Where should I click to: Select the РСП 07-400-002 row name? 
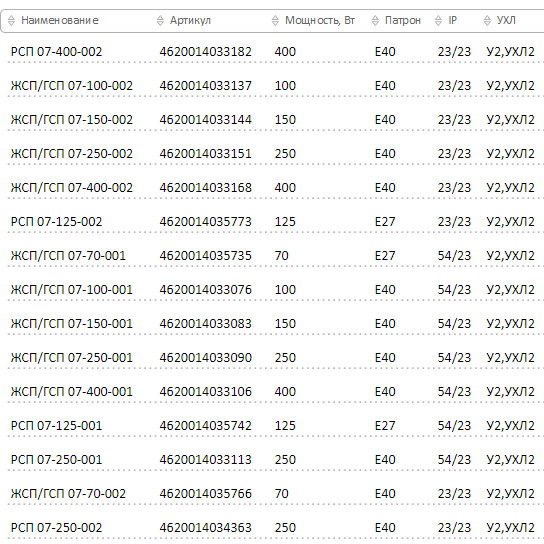(x=57, y=52)
